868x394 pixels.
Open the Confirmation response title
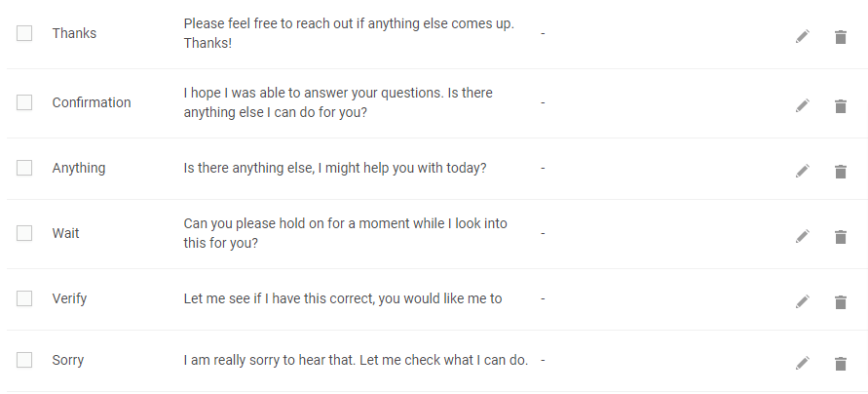[x=92, y=102]
